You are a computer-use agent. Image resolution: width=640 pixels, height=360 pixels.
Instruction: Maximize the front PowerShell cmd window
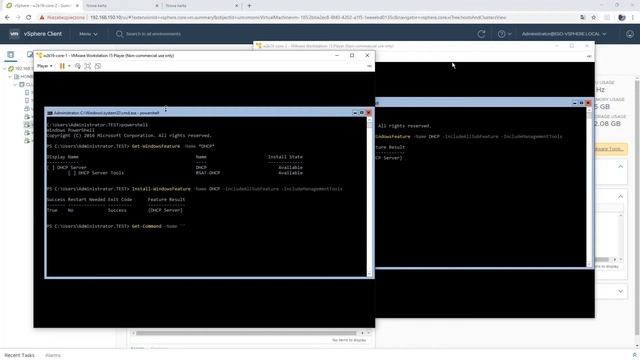click(x=362, y=113)
